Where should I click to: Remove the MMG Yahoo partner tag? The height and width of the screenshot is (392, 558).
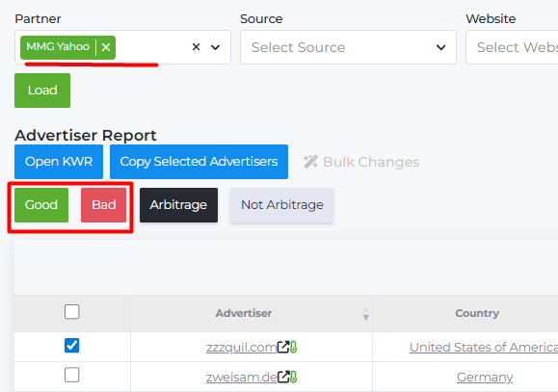[106, 47]
